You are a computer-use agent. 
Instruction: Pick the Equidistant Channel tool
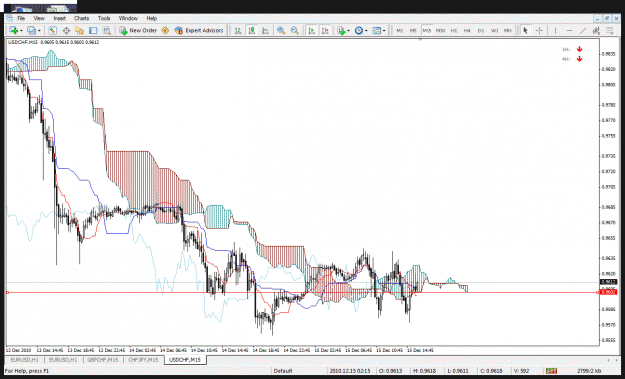(596, 30)
